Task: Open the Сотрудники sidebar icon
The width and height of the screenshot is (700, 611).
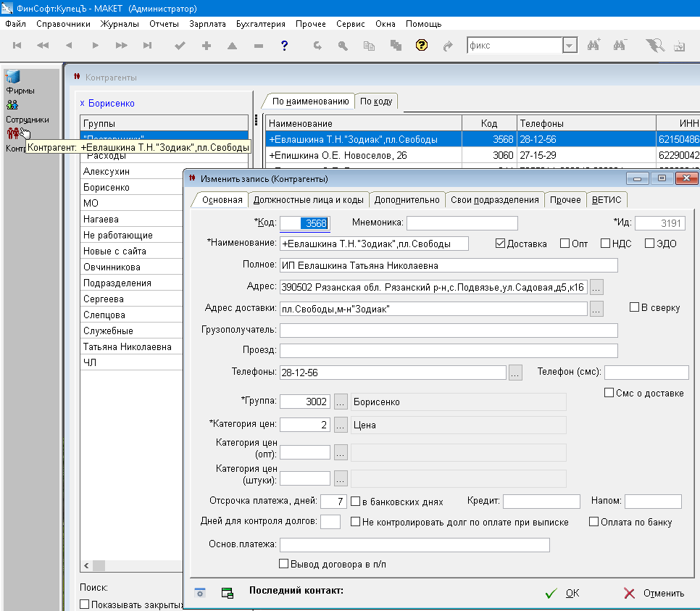Action: coord(13,105)
